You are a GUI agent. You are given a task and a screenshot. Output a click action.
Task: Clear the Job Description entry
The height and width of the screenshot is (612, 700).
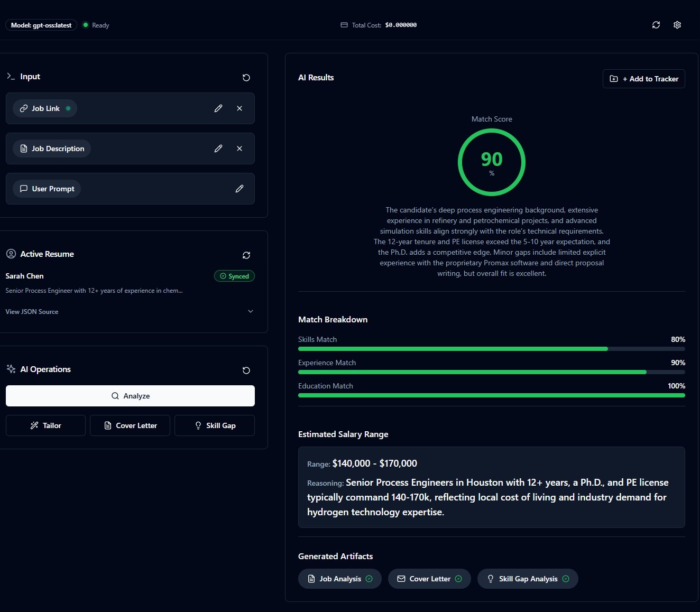(x=240, y=149)
